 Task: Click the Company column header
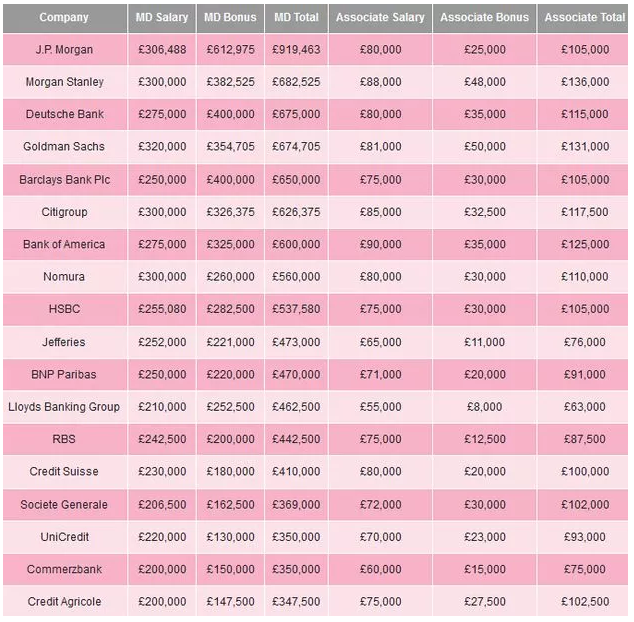64,17
